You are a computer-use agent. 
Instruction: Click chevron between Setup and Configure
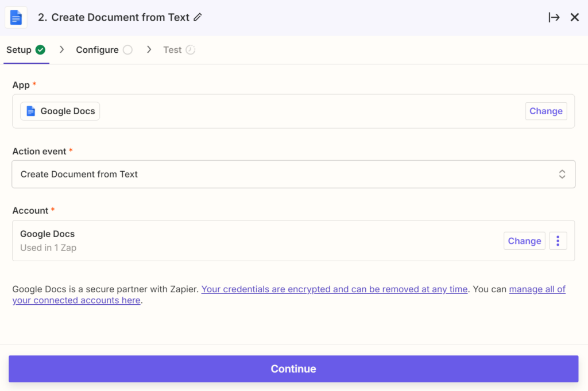[x=62, y=49]
